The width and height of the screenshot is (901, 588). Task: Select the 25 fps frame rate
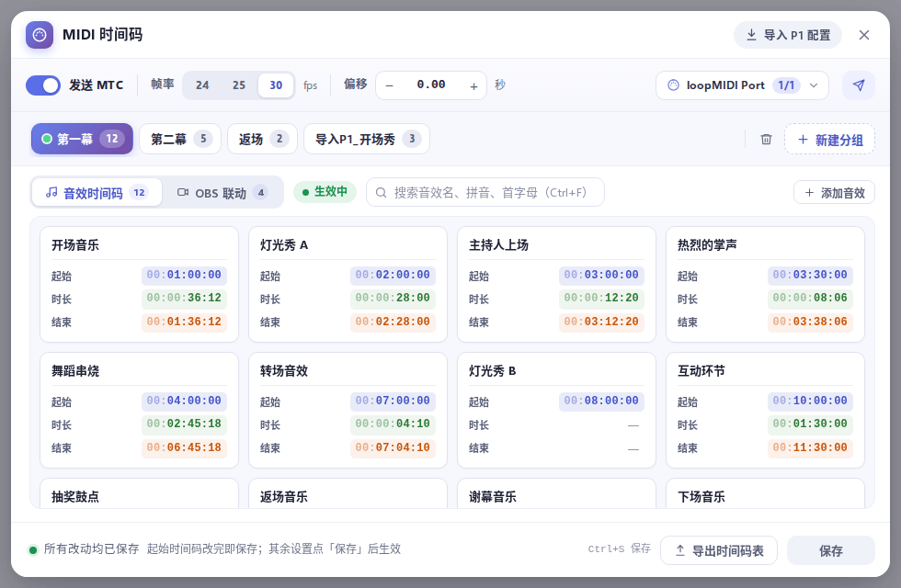point(239,85)
